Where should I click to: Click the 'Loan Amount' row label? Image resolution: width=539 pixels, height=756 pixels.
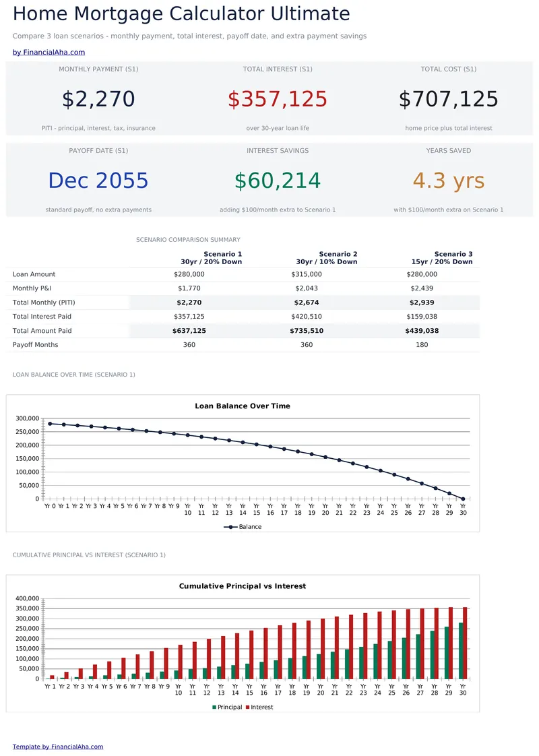click(34, 274)
